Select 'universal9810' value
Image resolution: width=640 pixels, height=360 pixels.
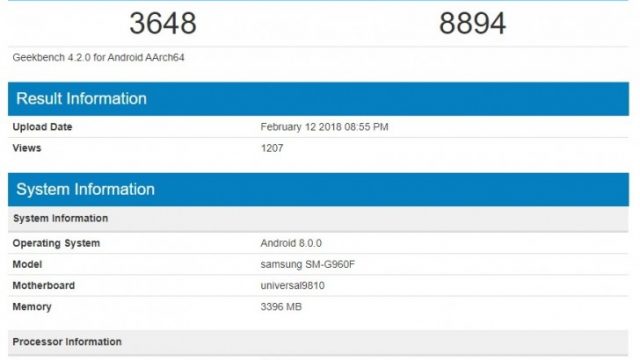click(x=293, y=286)
